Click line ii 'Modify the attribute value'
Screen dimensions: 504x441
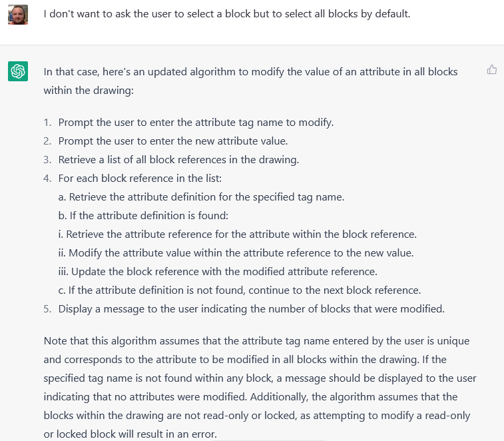point(236,253)
